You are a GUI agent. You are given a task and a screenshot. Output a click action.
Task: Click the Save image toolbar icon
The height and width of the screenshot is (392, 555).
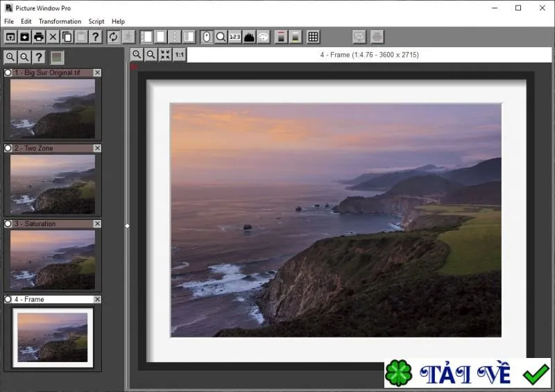coord(25,37)
